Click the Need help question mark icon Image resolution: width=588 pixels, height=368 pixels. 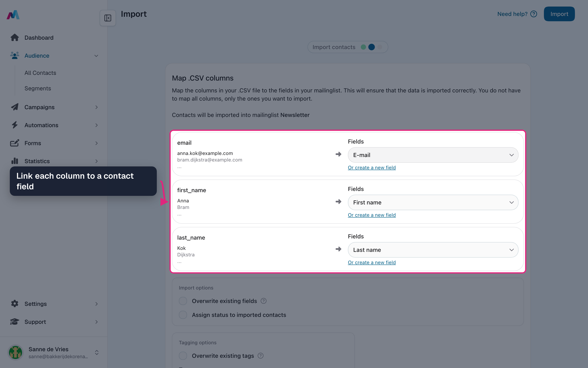point(533,14)
